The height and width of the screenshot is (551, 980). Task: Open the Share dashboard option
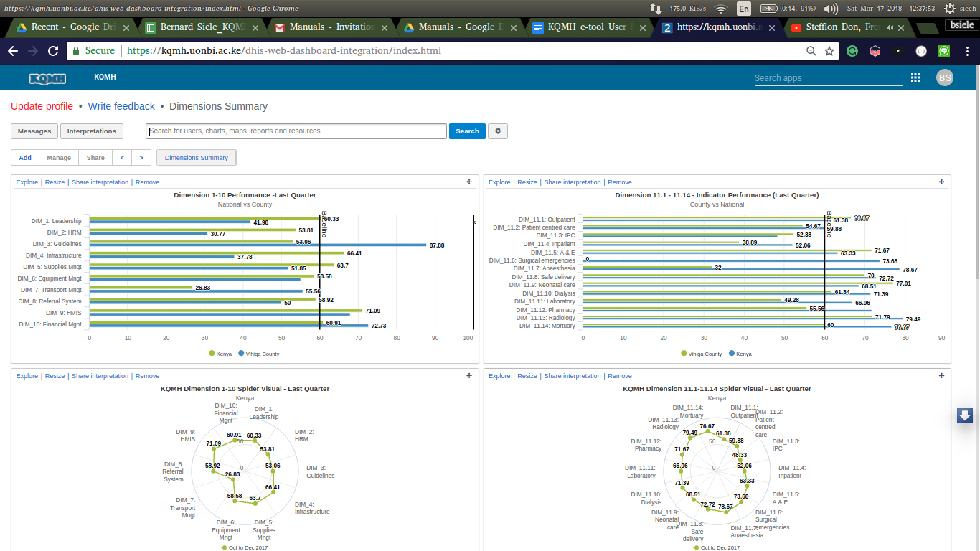95,158
